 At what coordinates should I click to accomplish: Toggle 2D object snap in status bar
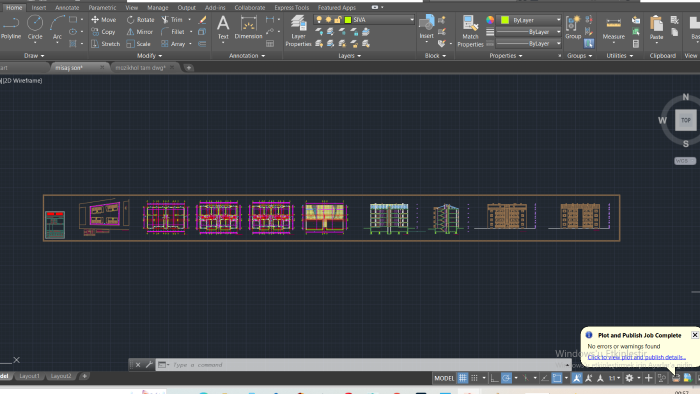(557, 378)
